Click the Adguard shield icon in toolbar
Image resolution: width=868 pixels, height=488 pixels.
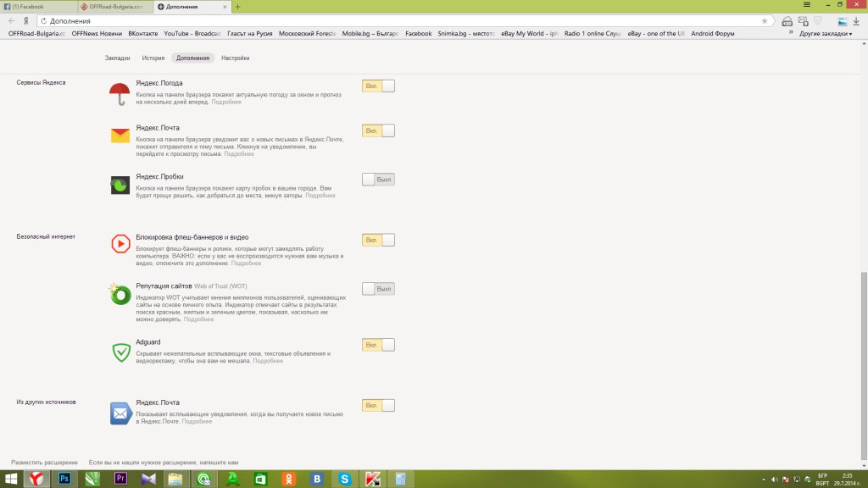tap(818, 21)
